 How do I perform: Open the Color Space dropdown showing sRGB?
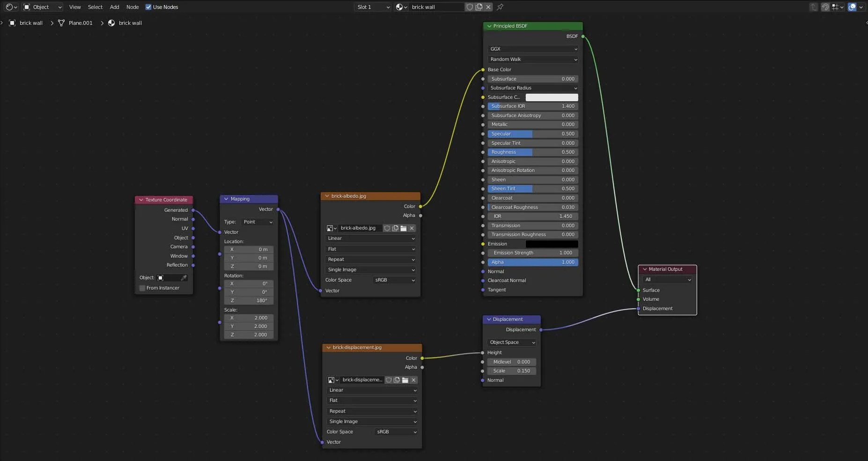coord(394,280)
